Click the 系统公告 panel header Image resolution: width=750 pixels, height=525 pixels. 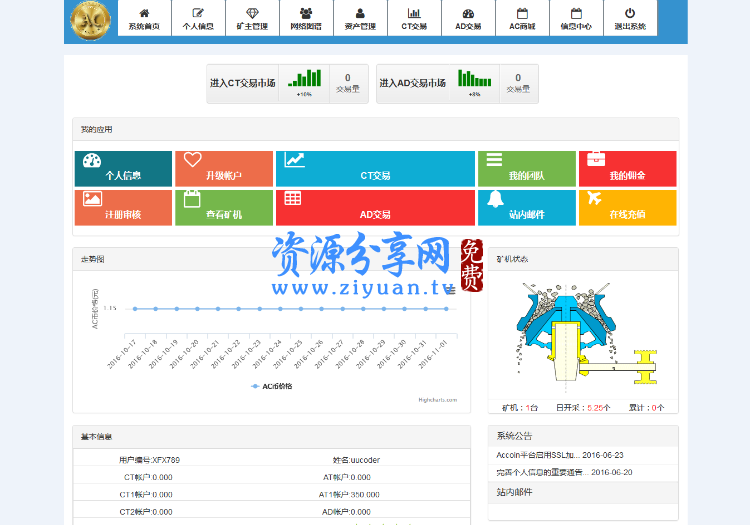[583, 436]
